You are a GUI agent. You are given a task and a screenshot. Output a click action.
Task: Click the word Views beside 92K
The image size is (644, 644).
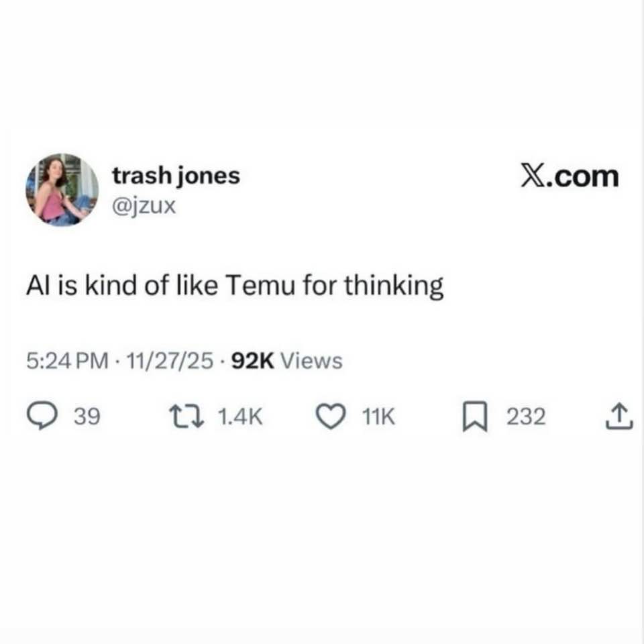coord(311,361)
